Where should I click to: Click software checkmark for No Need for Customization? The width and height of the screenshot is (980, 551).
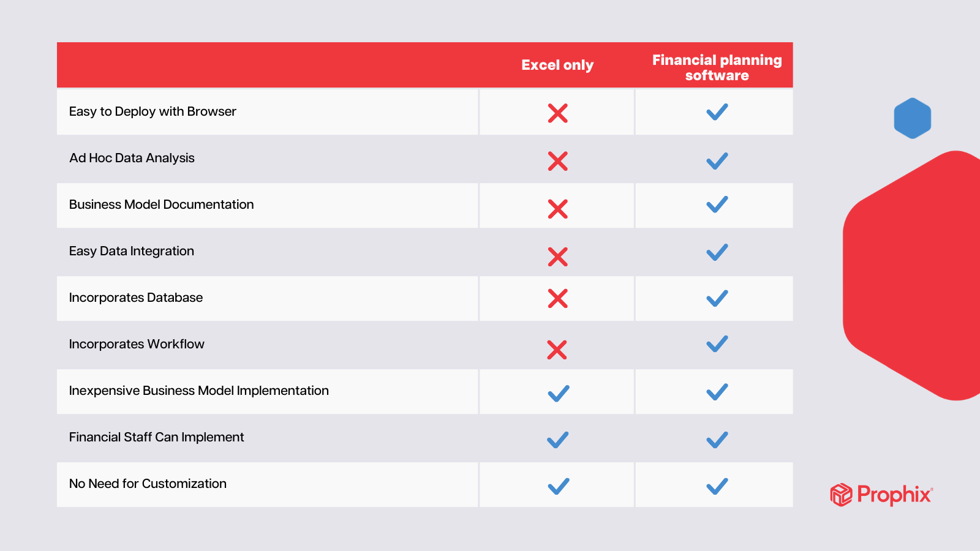[717, 486]
